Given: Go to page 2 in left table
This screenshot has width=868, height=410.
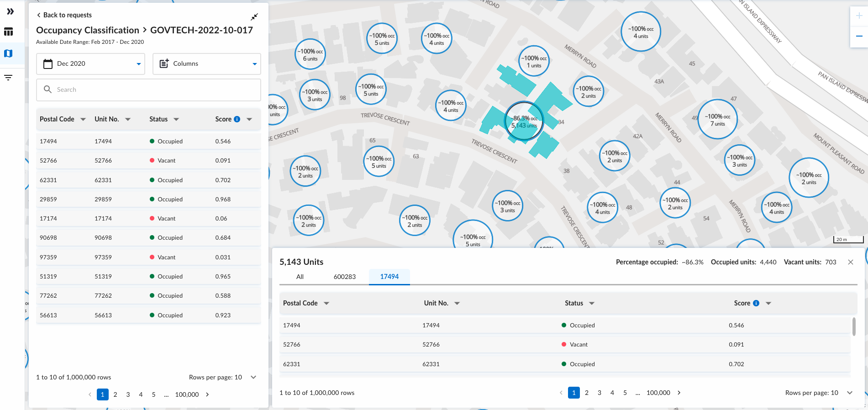Looking at the screenshot, I should tap(116, 394).
